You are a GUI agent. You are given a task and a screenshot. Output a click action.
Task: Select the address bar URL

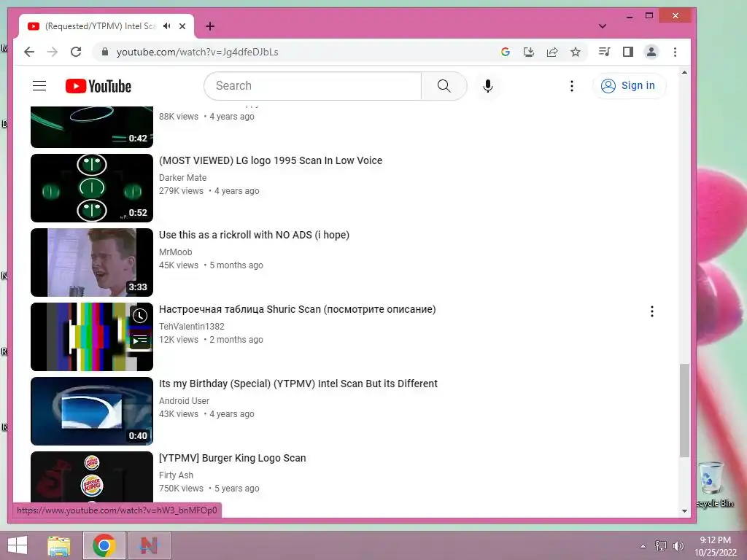tap(197, 52)
